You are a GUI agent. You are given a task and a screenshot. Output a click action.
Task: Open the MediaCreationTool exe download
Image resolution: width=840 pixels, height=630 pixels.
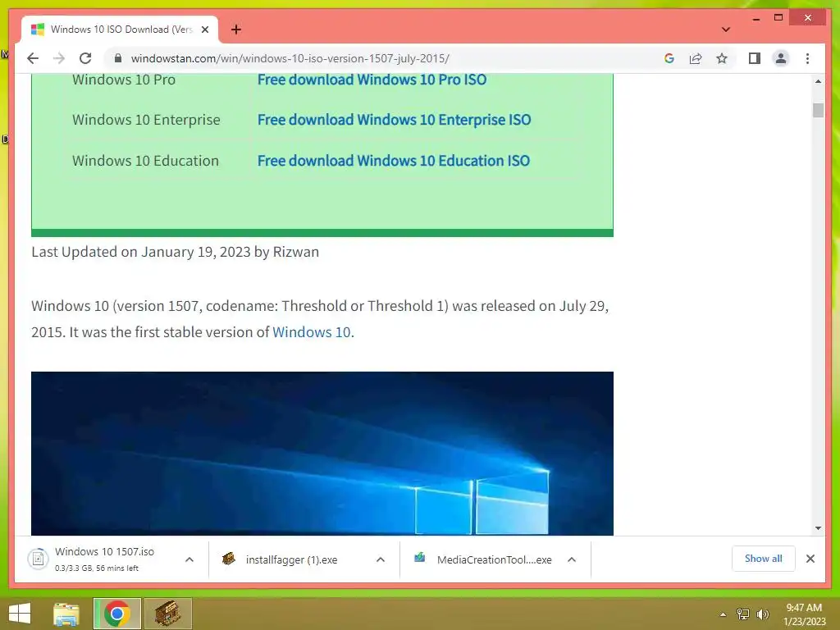pyautogui.click(x=484, y=559)
